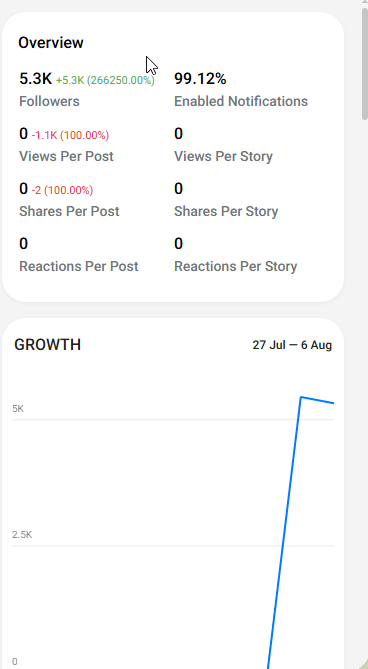
Task: Click the Reactions Per Post label
Action: coord(79,267)
